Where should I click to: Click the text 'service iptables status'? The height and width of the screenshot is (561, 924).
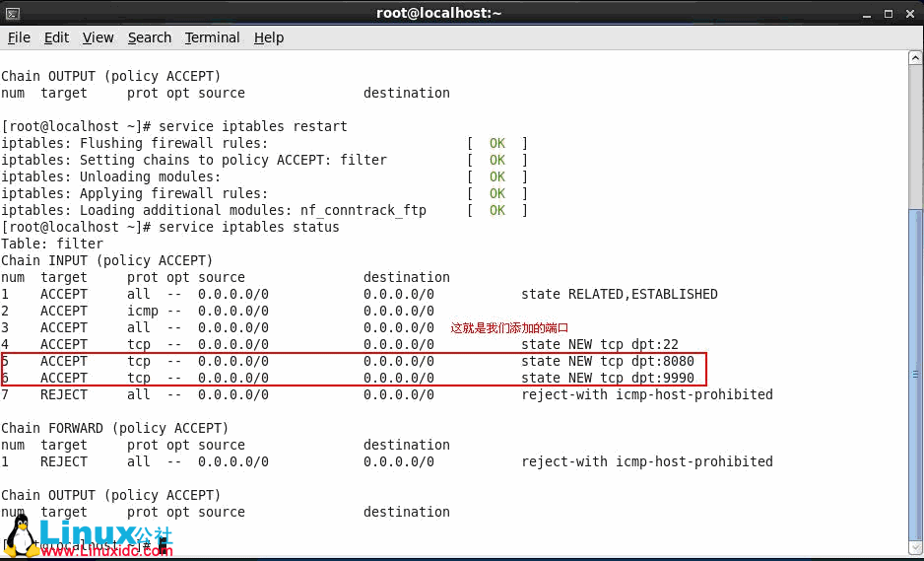click(248, 227)
